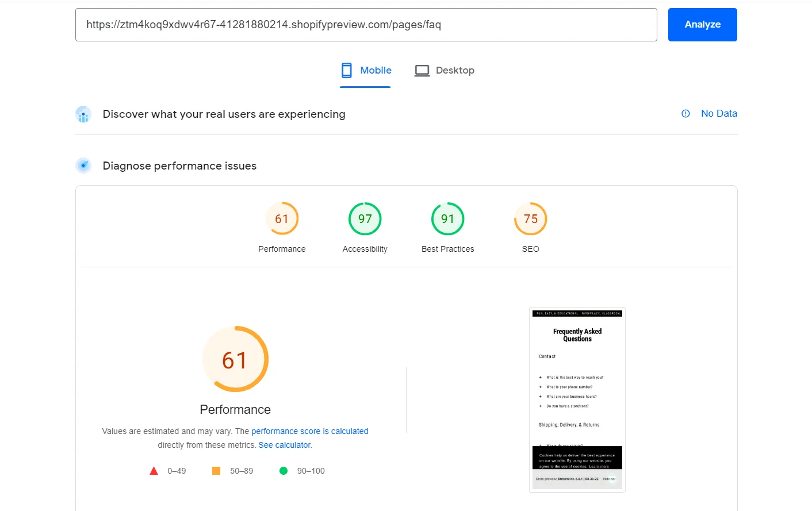Click the No Data link

point(719,114)
